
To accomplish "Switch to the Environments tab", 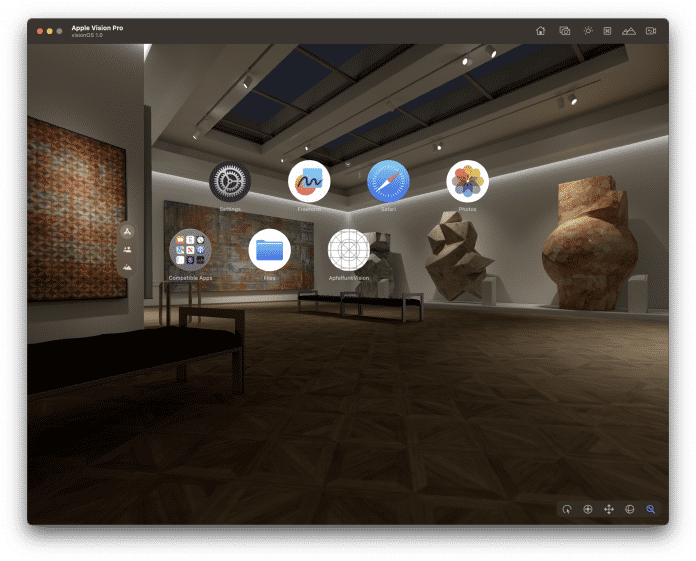I will click(x=127, y=267).
